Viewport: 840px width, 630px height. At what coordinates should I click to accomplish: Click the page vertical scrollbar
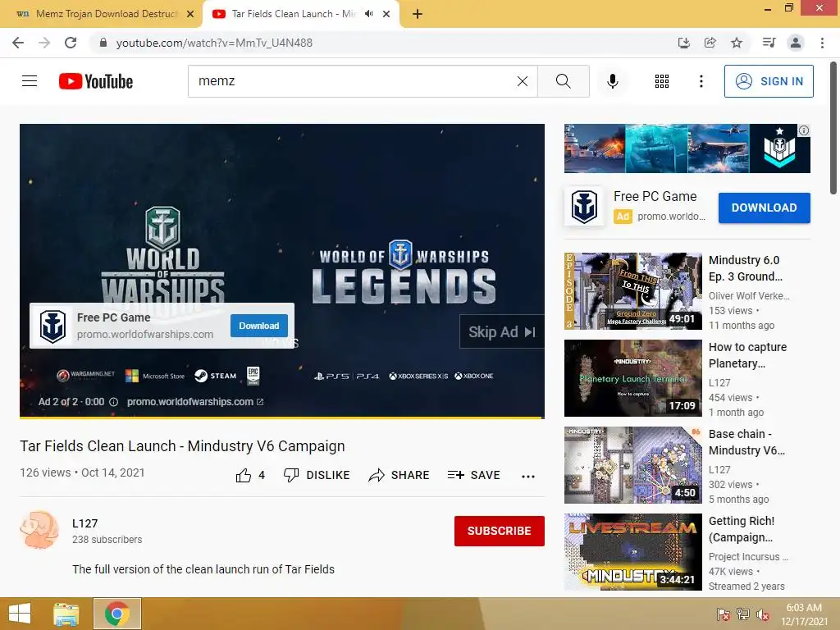coord(833,129)
